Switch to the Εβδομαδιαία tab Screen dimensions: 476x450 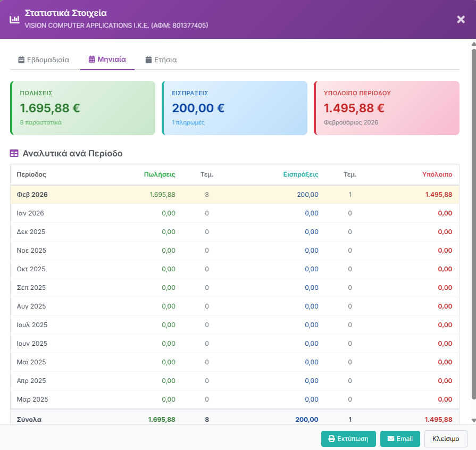point(44,60)
